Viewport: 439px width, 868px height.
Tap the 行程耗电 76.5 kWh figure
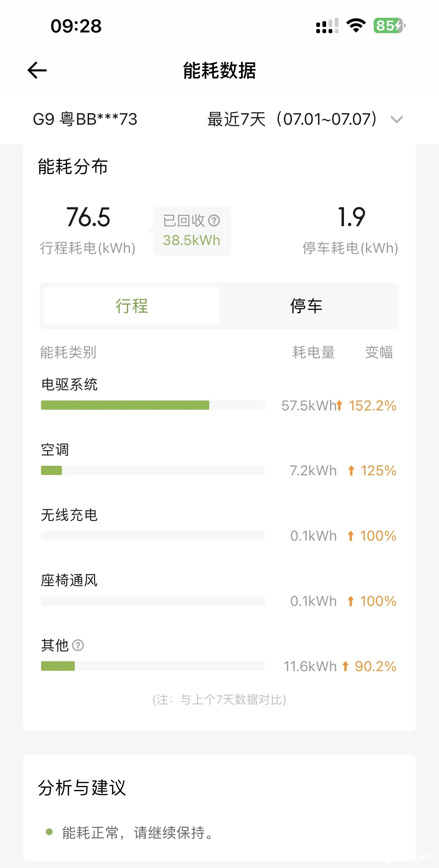(x=88, y=217)
